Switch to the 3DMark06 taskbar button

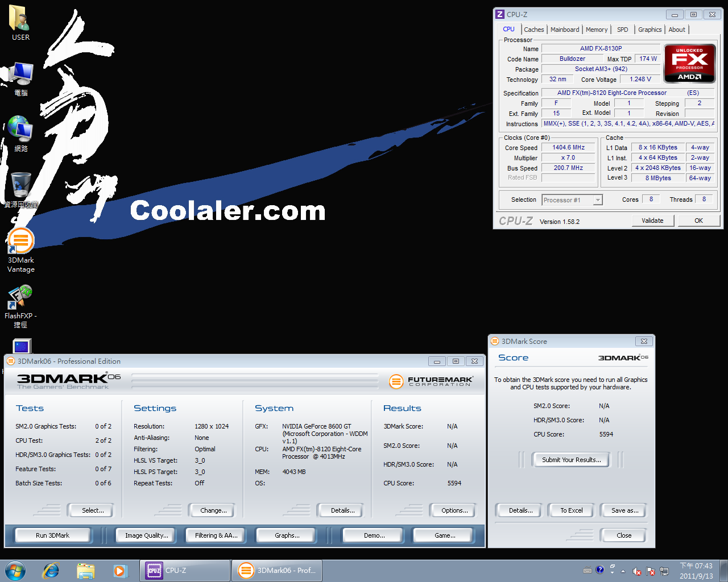[277, 571]
